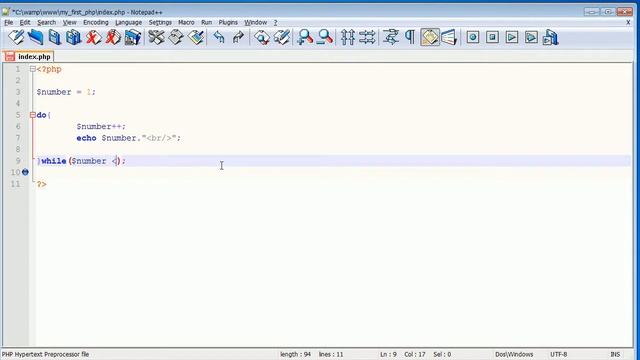Minimize the Notepad++ window
Screen dimensions: 640x360
[x=591, y=12]
